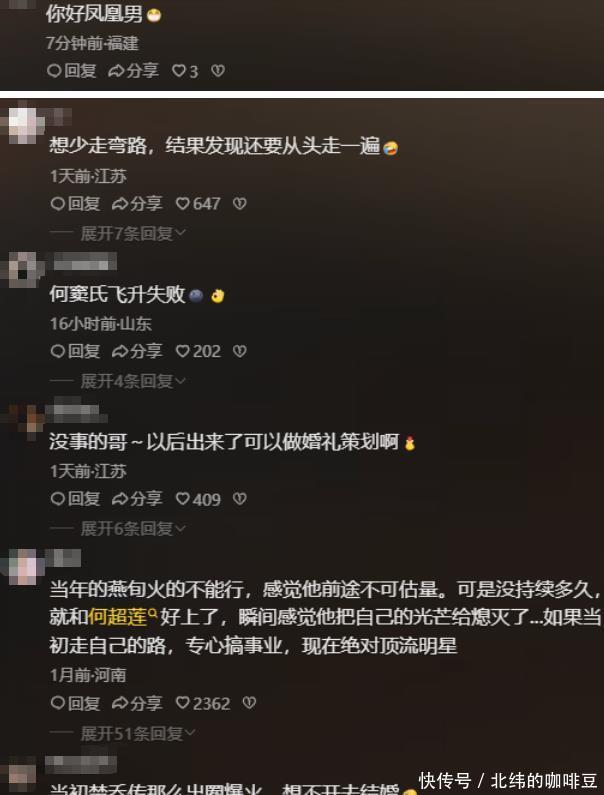Open avatar of the 何窦氏飞升失败 commenter
Image resolution: width=604 pixels, height=795 pixels.
pyautogui.click(x=23, y=269)
